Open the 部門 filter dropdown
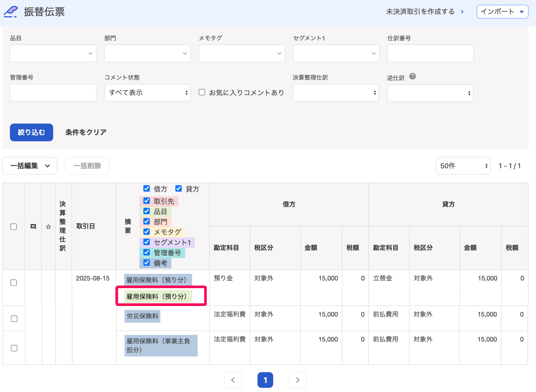This screenshot has height=392, width=536. [147, 53]
